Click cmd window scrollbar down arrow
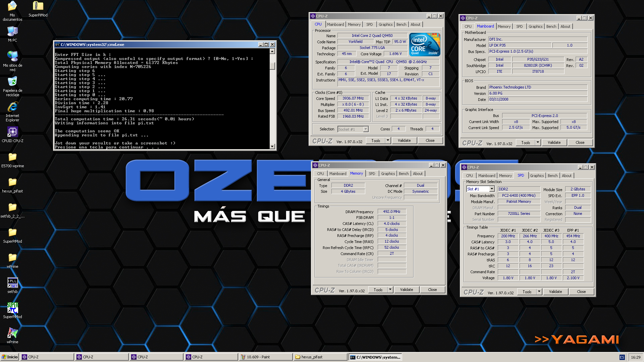The height and width of the screenshot is (362, 644). click(272, 146)
